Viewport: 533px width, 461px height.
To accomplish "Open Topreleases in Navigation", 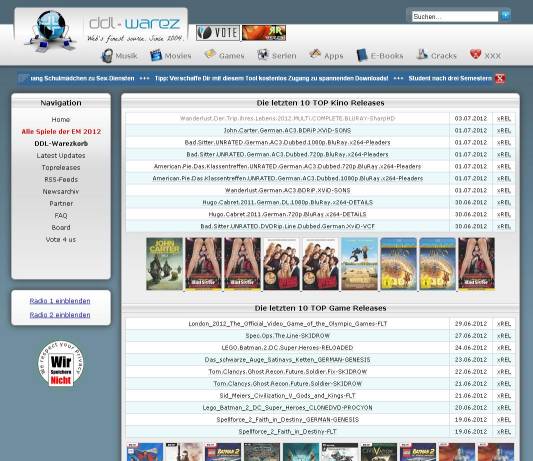I will point(61,168).
